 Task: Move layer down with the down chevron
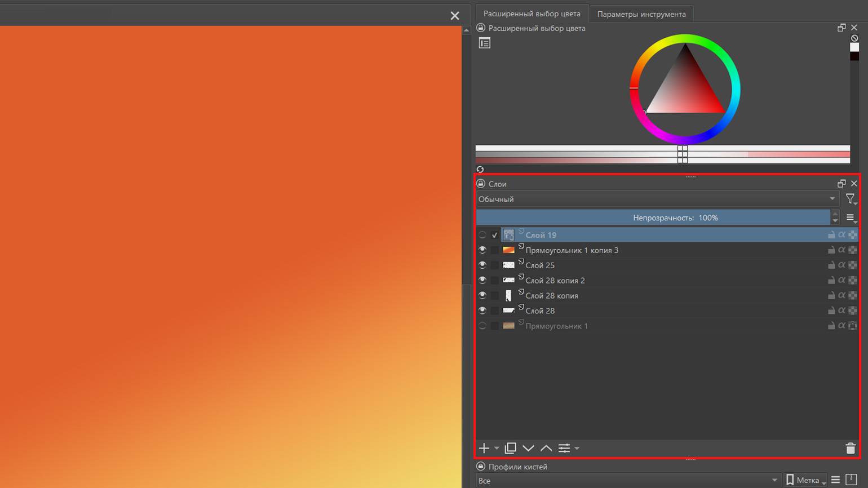pyautogui.click(x=528, y=448)
